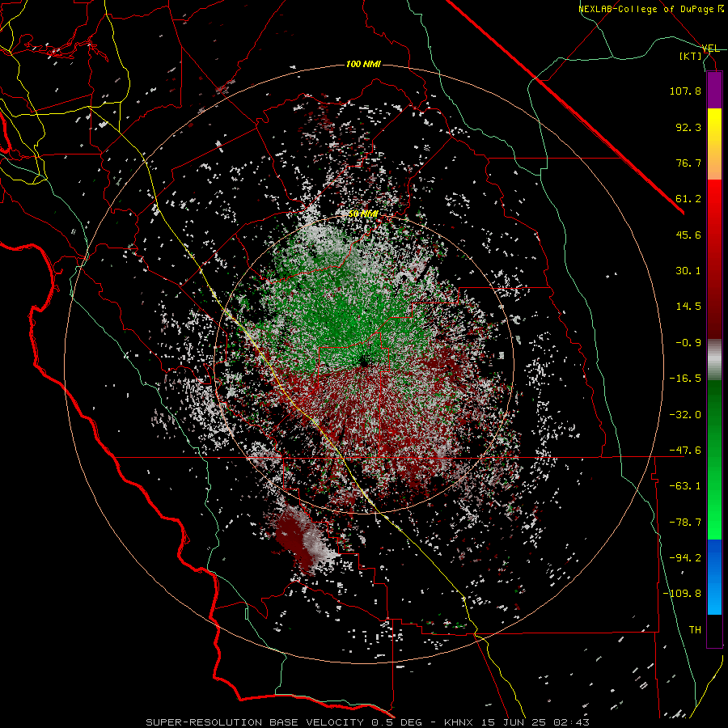Click the purple segment of the color bar

pyautogui.click(x=714, y=90)
